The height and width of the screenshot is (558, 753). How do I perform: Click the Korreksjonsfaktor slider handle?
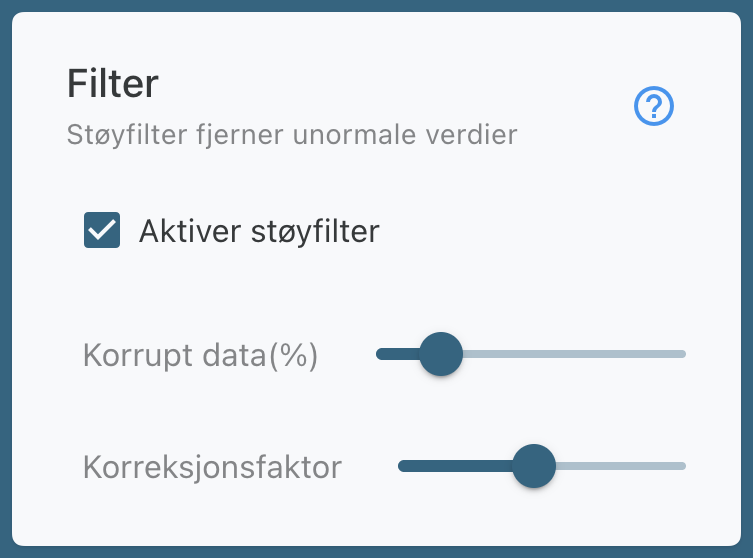[x=533, y=466]
